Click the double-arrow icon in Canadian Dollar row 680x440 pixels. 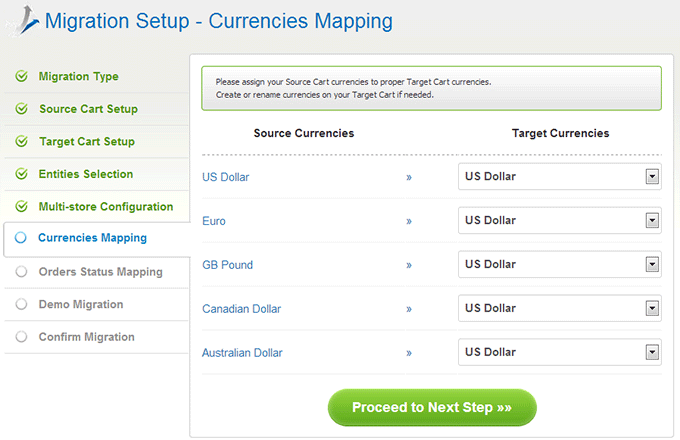409,310
